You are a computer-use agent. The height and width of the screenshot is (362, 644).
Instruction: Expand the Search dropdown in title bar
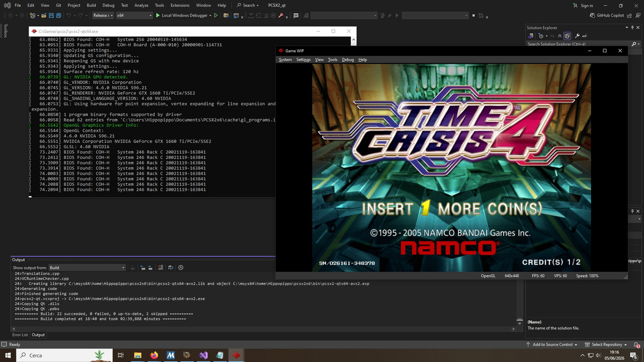[x=258, y=5]
